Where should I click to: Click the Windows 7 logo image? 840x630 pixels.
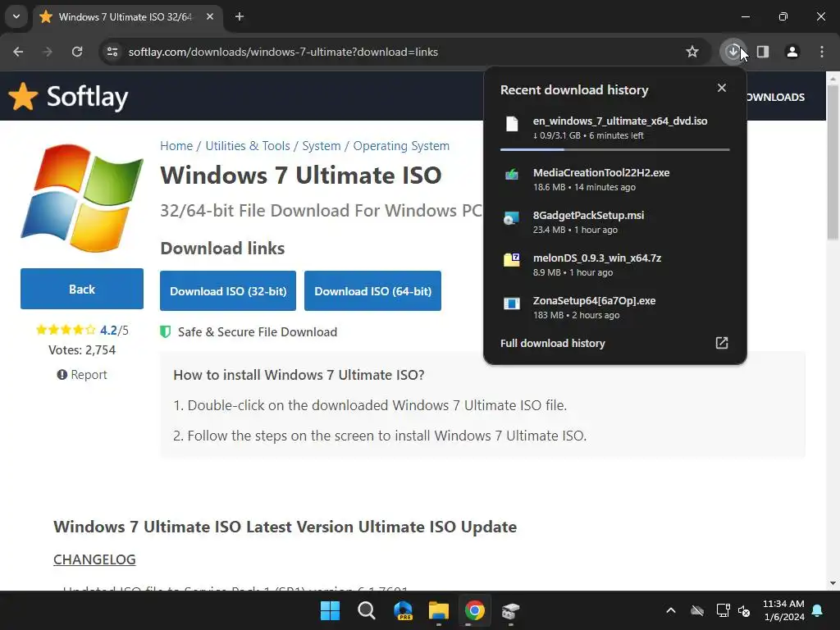point(82,198)
